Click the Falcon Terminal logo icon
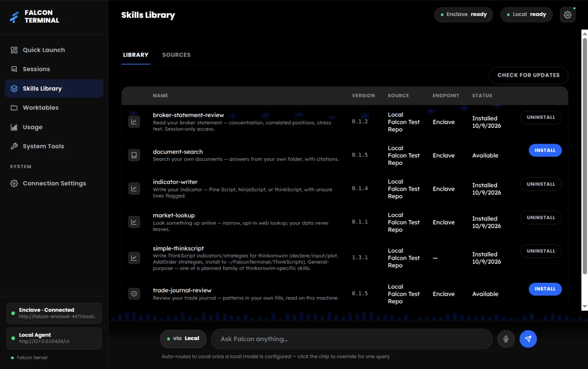Viewport: 588px width, 369px height. (14, 17)
